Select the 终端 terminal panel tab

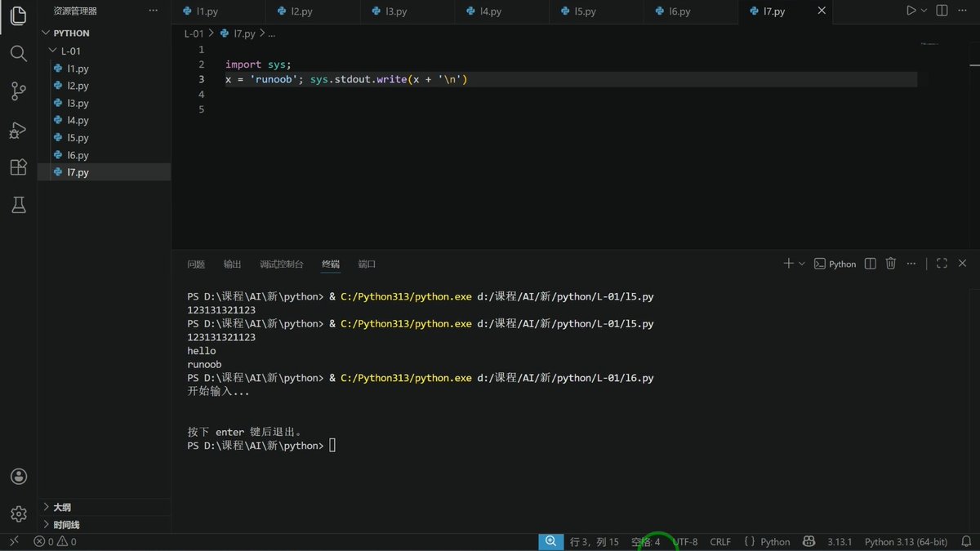tap(331, 264)
